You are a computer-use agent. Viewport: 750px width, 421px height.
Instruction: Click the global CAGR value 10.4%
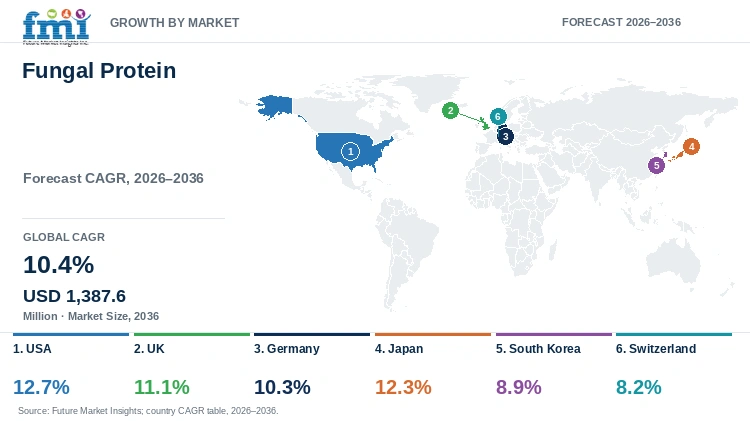tap(58, 265)
